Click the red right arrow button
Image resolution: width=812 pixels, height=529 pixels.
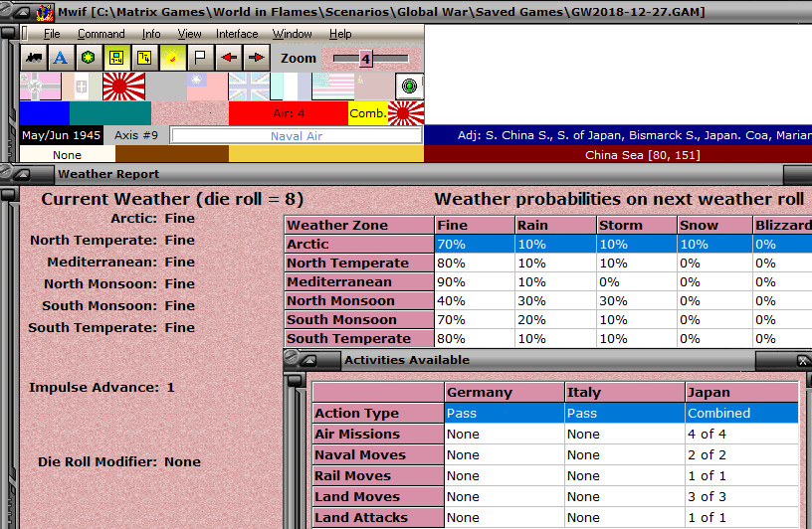tap(257, 58)
